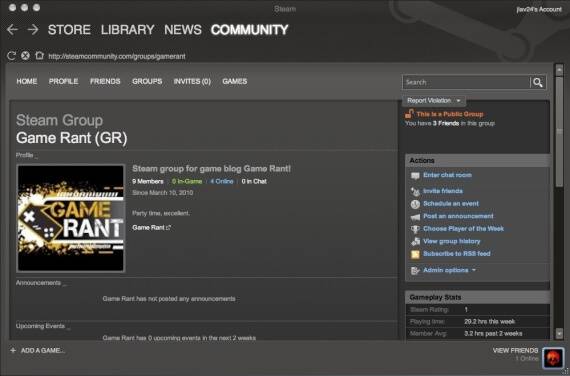
Task: Open the NEWS section
Action: point(182,30)
